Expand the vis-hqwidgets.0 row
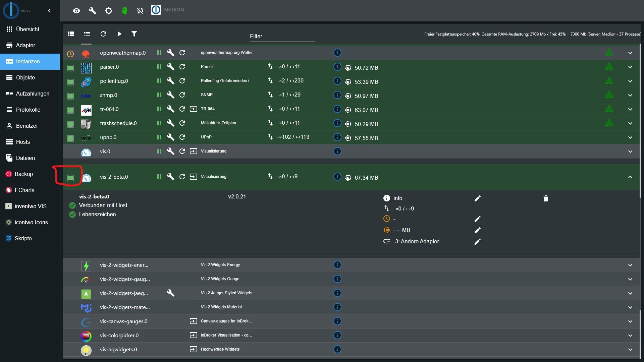Image resolution: width=644 pixels, height=362 pixels. (x=630, y=350)
